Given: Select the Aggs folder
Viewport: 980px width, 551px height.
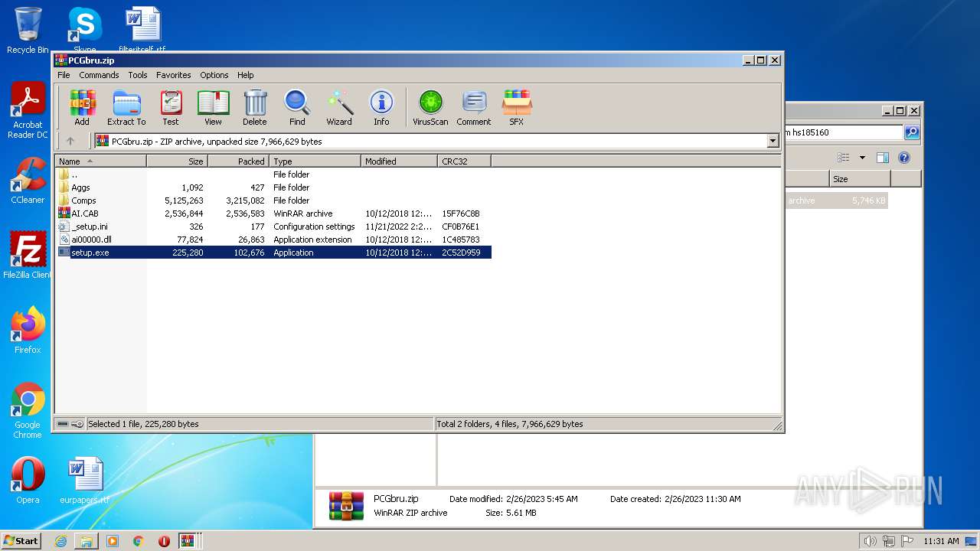Looking at the screenshot, I should (x=273, y=187).
